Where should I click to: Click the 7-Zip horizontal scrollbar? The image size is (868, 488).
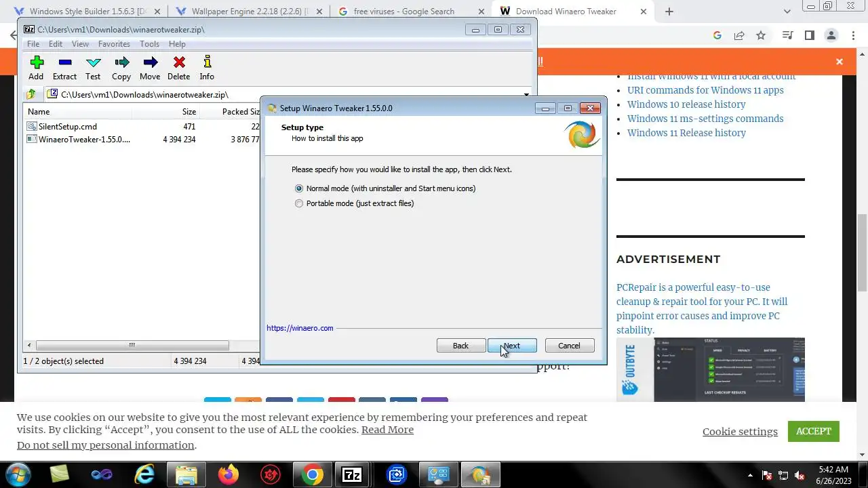[132, 346]
